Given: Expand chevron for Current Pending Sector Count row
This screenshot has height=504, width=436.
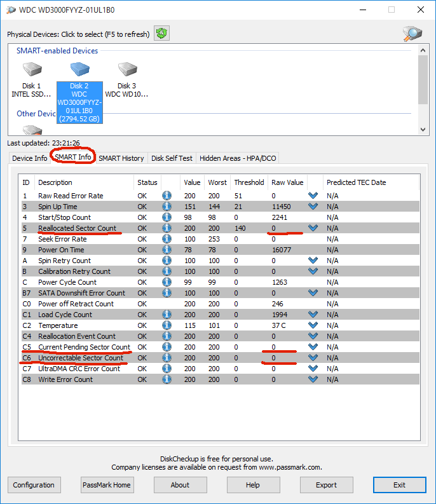Looking at the screenshot, I should click(x=313, y=347).
